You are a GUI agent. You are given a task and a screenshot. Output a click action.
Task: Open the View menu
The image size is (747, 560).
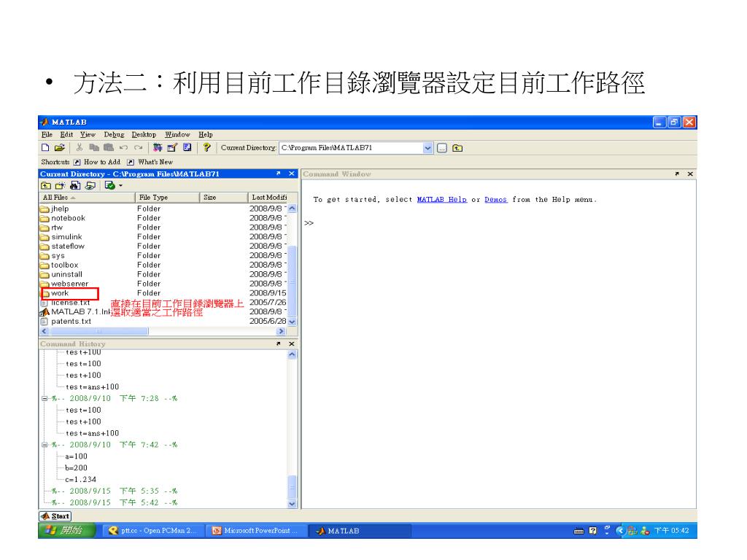(88, 135)
